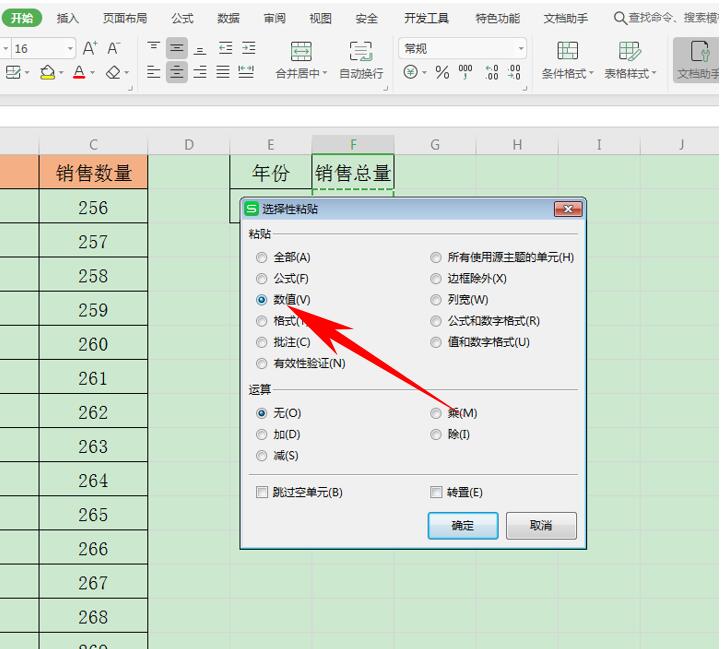Enable 转置(E) checkbox
Screen dimensions: 722x649
click(x=436, y=492)
